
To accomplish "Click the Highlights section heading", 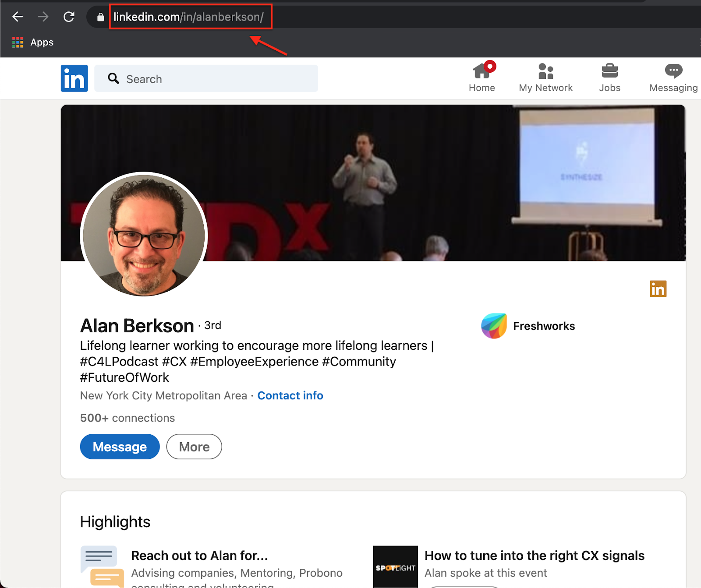I will pyautogui.click(x=115, y=522).
